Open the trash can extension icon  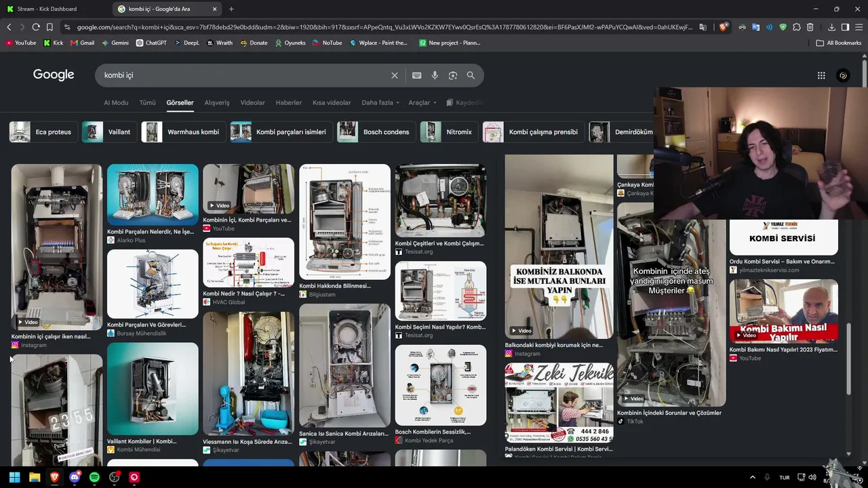pos(810,27)
